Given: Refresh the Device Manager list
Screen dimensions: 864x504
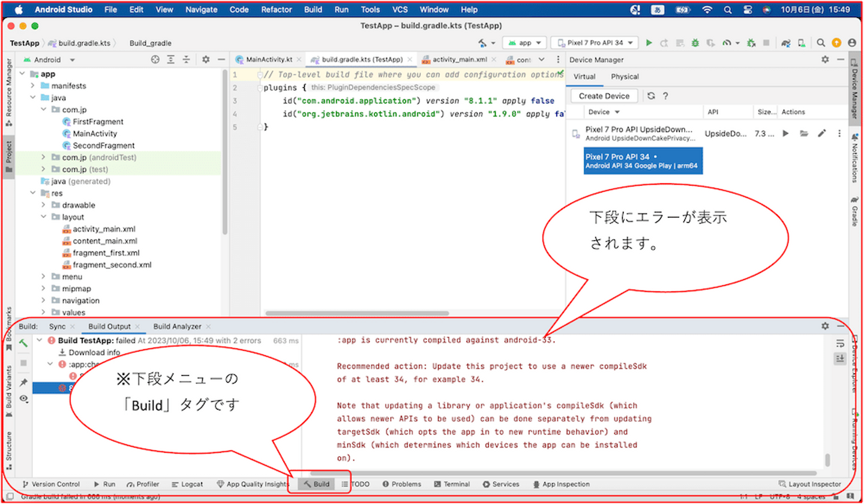Looking at the screenshot, I should click(652, 96).
